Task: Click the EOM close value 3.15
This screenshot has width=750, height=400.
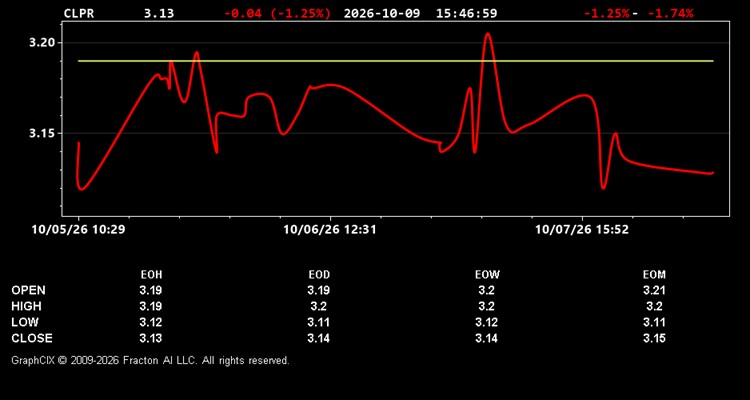Action: pos(654,338)
